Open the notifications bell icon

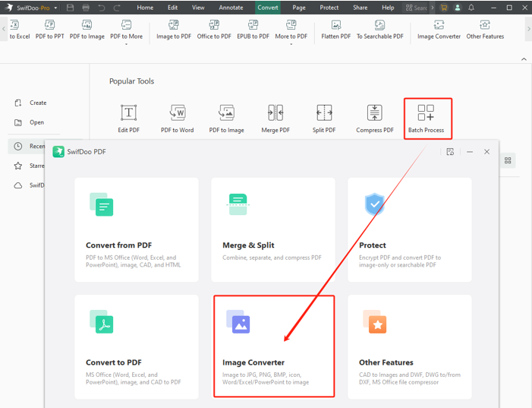point(471,8)
